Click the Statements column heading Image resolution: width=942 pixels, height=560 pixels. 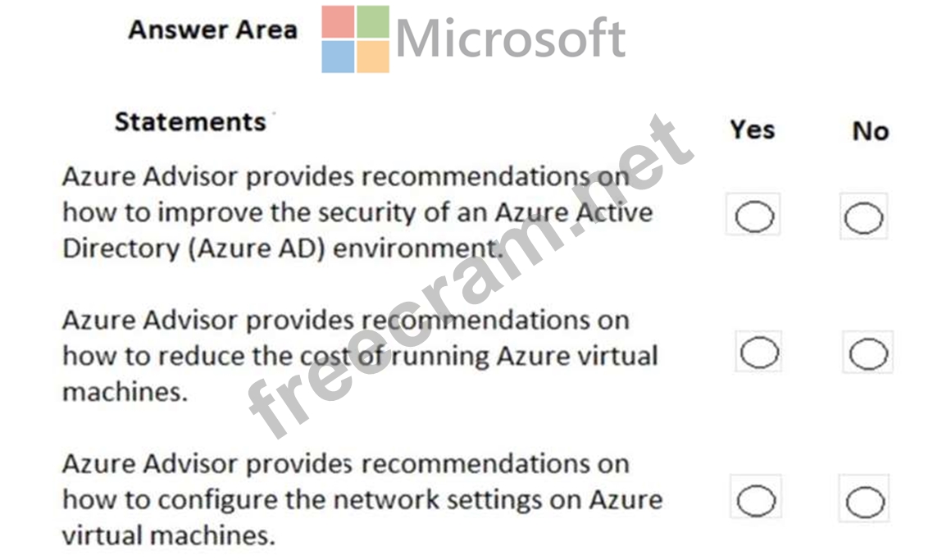190,122
